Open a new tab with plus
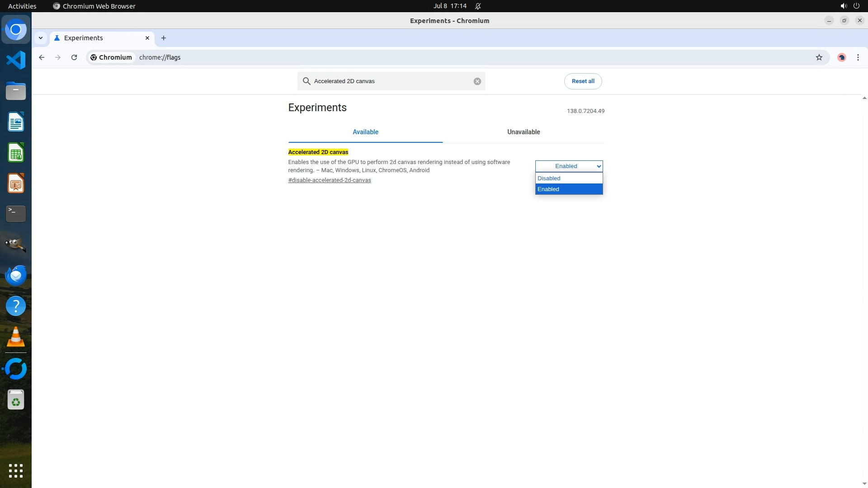868x488 pixels. pos(164,38)
